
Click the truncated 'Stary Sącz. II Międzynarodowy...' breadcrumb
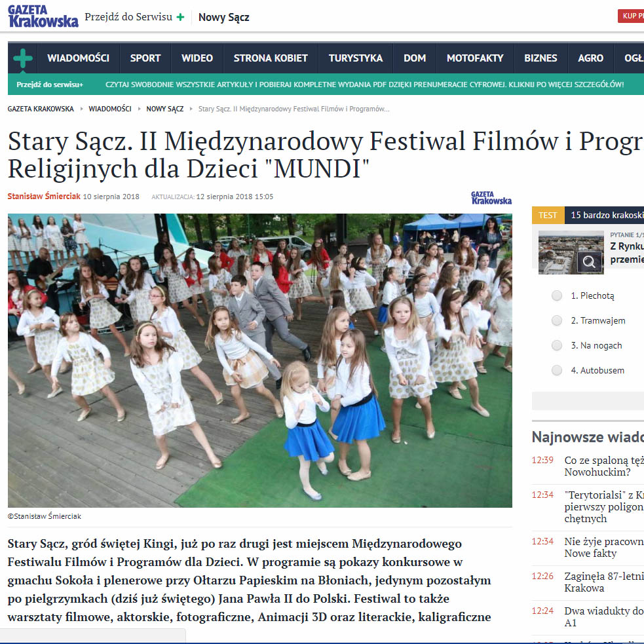pos(294,109)
